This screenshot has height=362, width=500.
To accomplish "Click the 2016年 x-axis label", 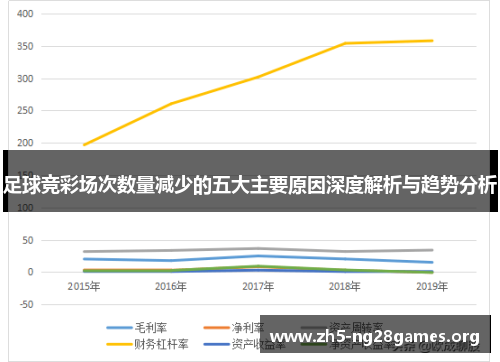I will [171, 286].
